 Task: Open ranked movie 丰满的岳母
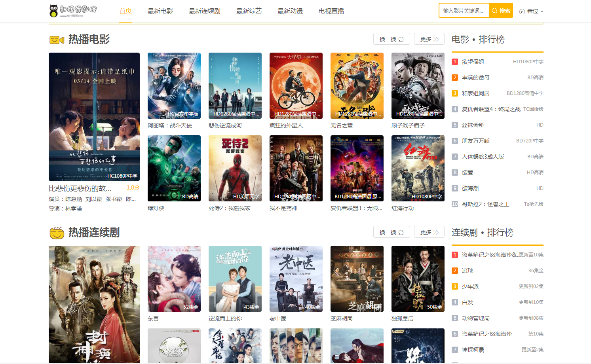(x=476, y=78)
